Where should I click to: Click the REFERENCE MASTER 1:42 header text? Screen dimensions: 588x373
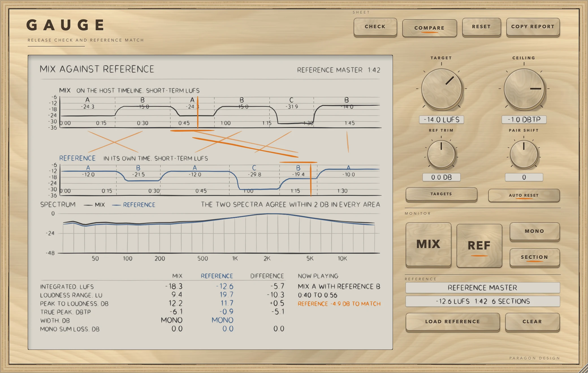pos(339,70)
